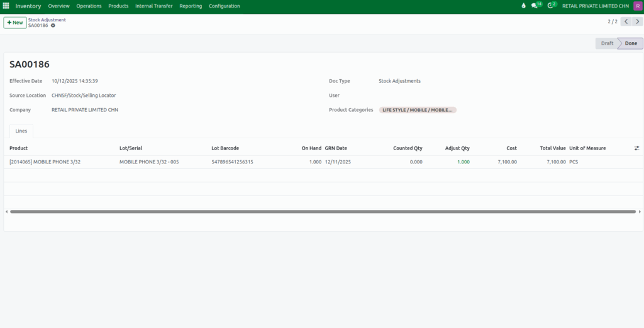Open the Configuration menu
This screenshot has height=328, width=644.
coord(225,6)
